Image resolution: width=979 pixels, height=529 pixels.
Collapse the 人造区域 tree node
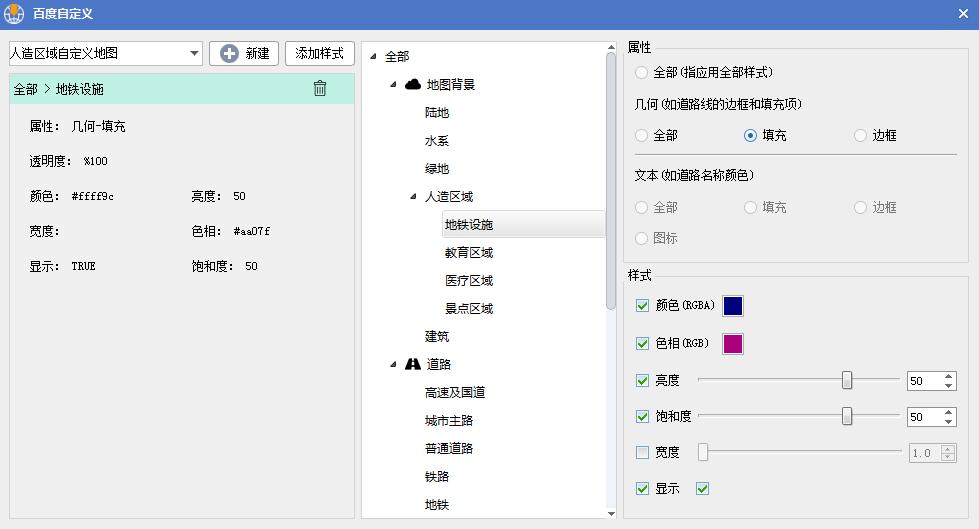[x=413, y=197]
